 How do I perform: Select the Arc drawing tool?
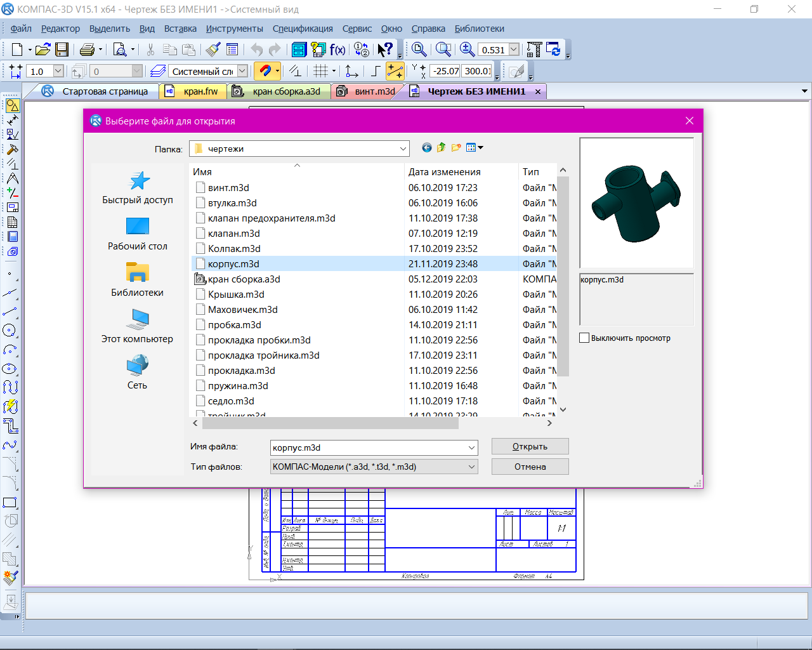[x=10, y=349]
